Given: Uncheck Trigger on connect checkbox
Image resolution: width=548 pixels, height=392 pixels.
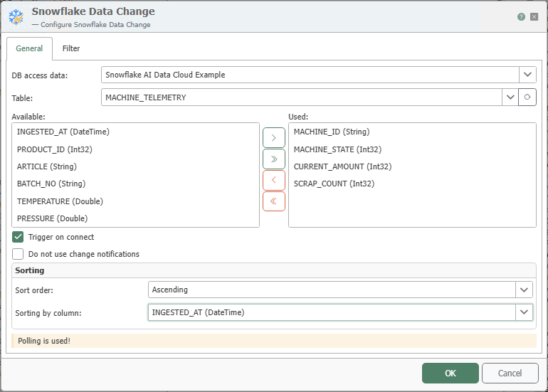Looking at the screenshot, I should [18, 237].
